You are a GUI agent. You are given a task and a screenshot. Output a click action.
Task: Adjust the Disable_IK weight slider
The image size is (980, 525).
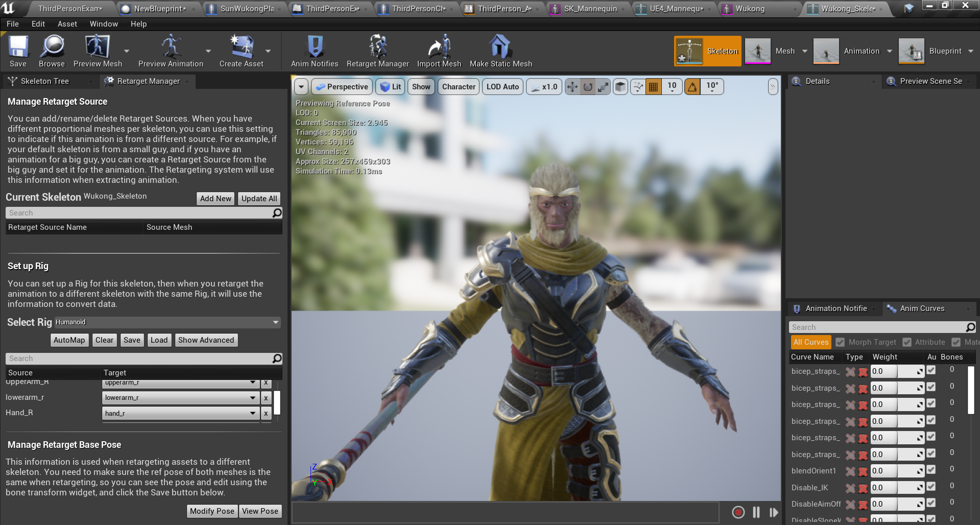tap(897, 488)
